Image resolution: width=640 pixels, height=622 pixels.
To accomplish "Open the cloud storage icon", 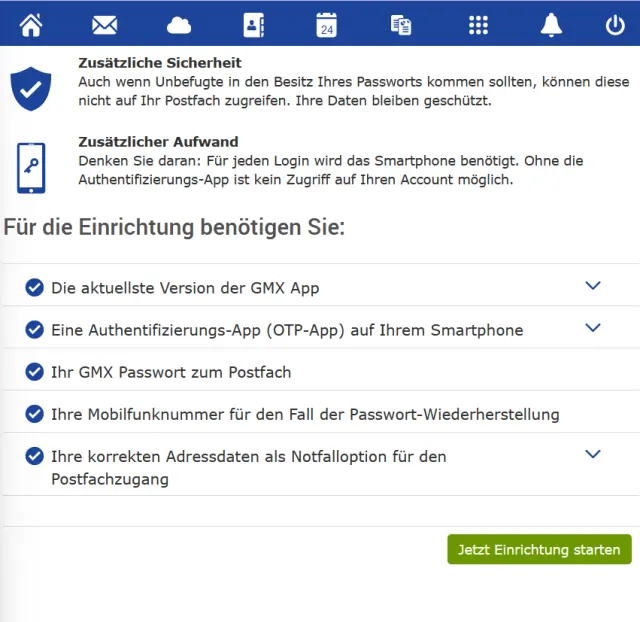I will tap(179, 25).
